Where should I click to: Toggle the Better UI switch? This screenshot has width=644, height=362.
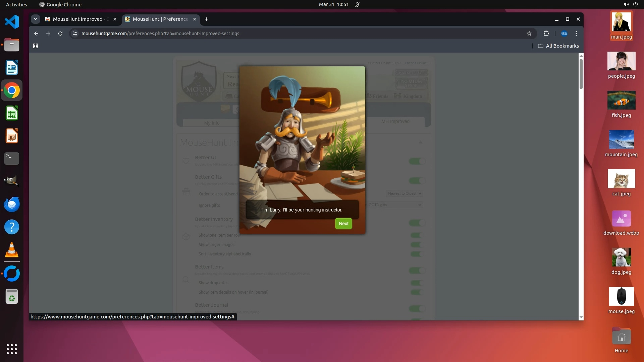pyautogui.click(x=417, y=161)
